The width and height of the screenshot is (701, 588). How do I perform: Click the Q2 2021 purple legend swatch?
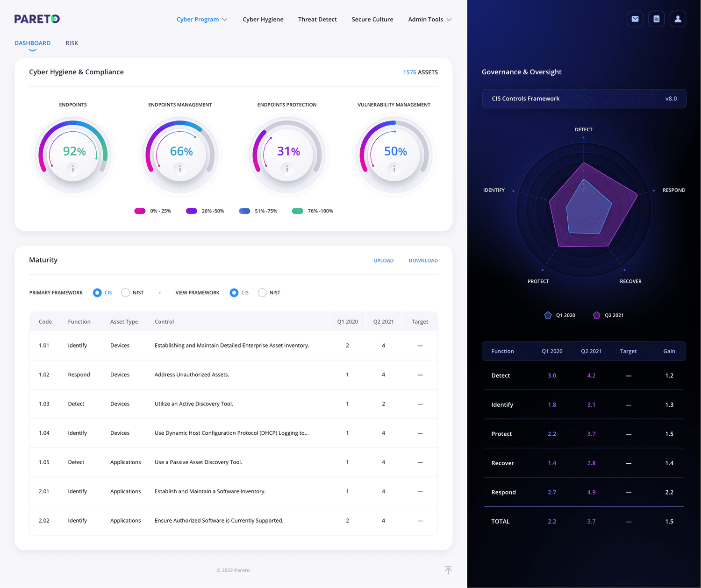[x=596, y=315]
